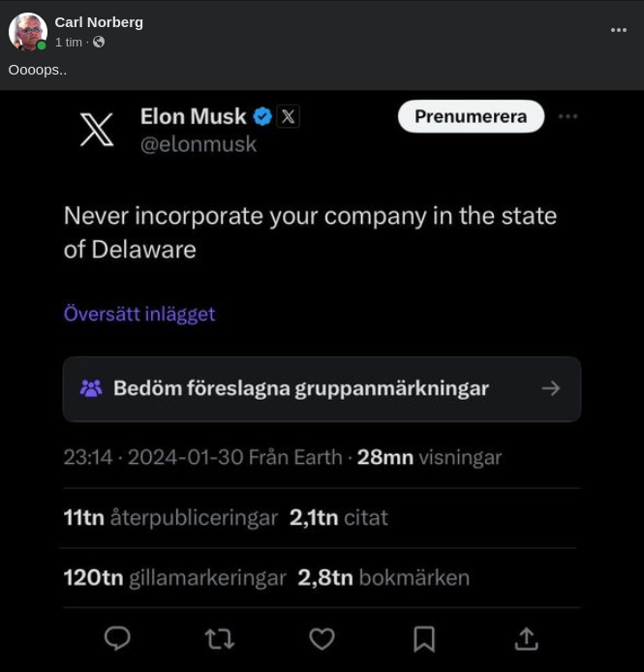Click the reply speech bubble icon
The width and height of the screenshot is (644, 672).
pyautogui.click(x=117, y=638)
